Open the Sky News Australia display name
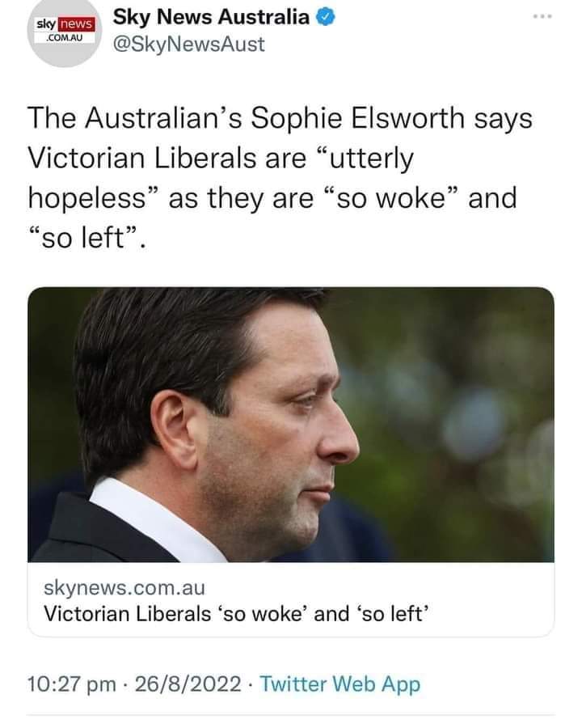Screen dimensions: 582x728 211,17
